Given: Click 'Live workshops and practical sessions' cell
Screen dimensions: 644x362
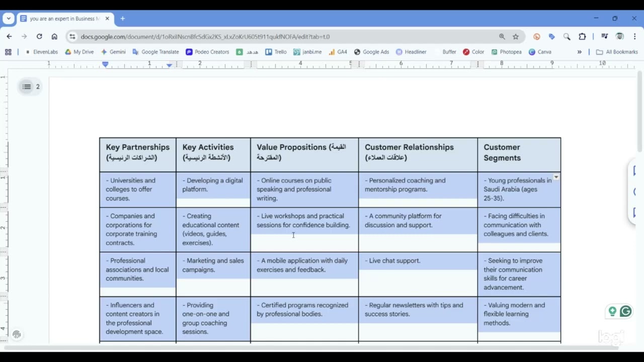Looking at the screenshot, I should tap(304, 229).
